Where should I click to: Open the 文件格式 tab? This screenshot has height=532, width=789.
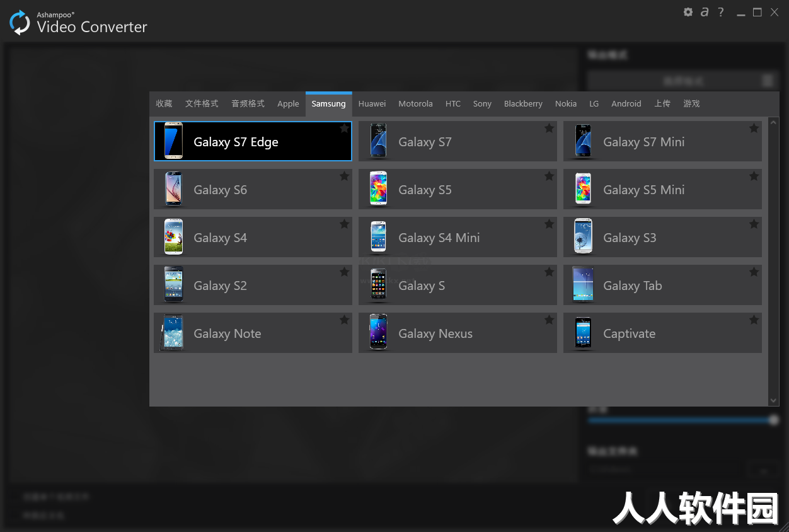pos(202,104)
